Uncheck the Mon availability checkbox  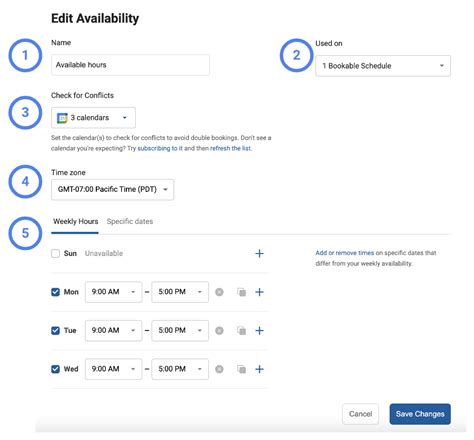pyautogui.click(x=55, y=292)
